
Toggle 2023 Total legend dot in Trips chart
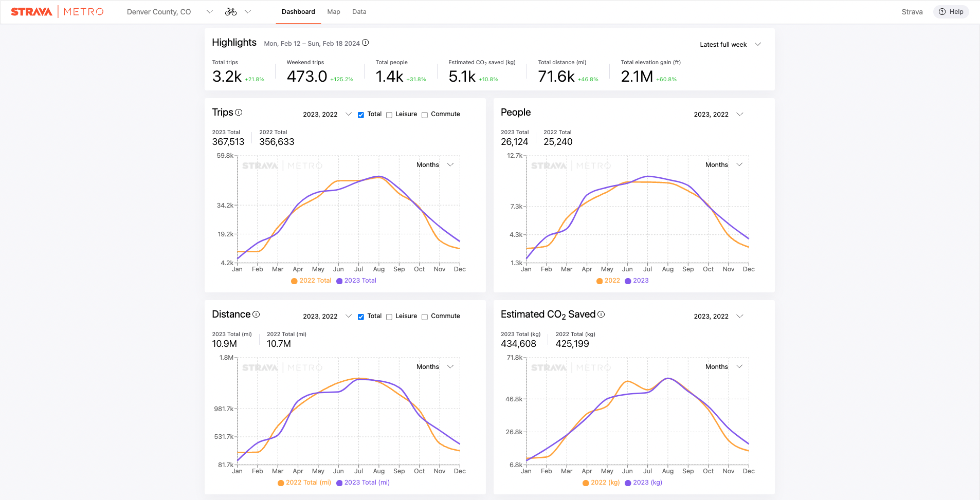click(339, 281)
